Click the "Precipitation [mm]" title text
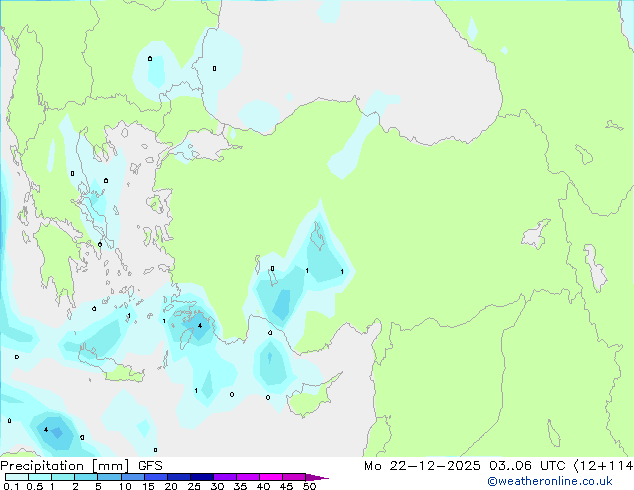 tap(65, 466)
